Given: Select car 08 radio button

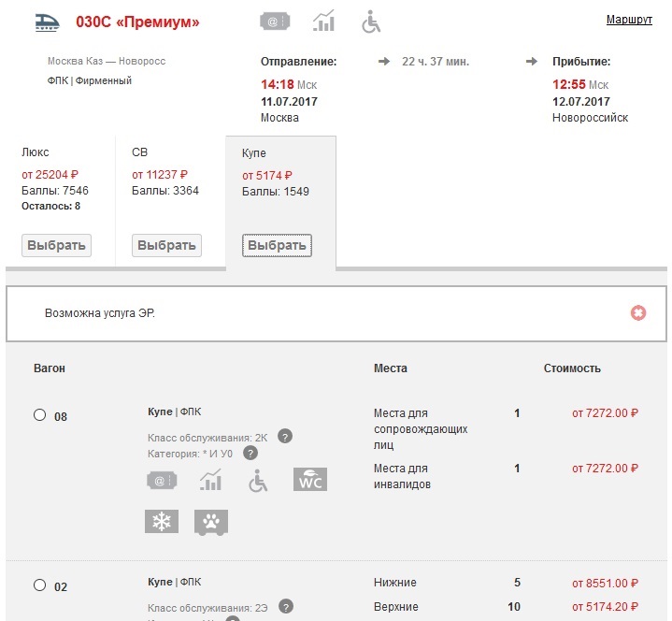Looking at the screenshot, I should click(39, 415).
